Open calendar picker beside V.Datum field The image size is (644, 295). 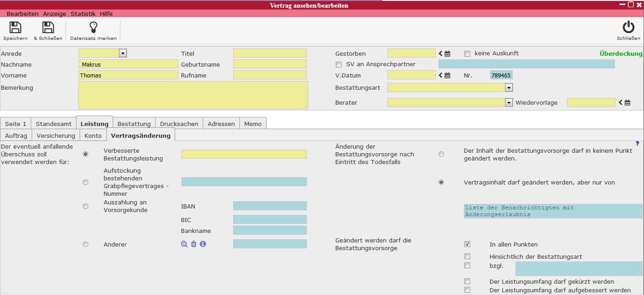[x=447, y=75]
